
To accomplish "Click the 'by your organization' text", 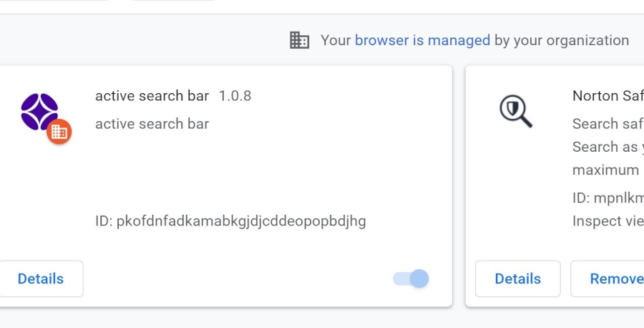I will point(562,40).
